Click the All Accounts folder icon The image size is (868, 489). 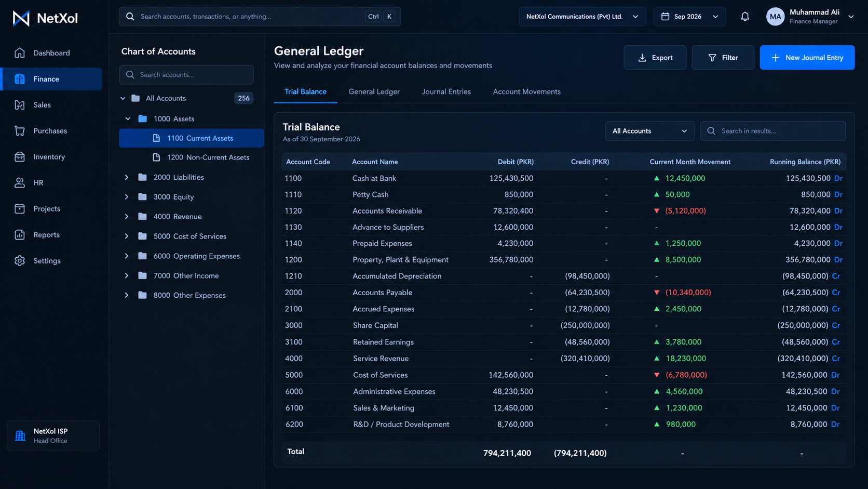tap(135, 98)
